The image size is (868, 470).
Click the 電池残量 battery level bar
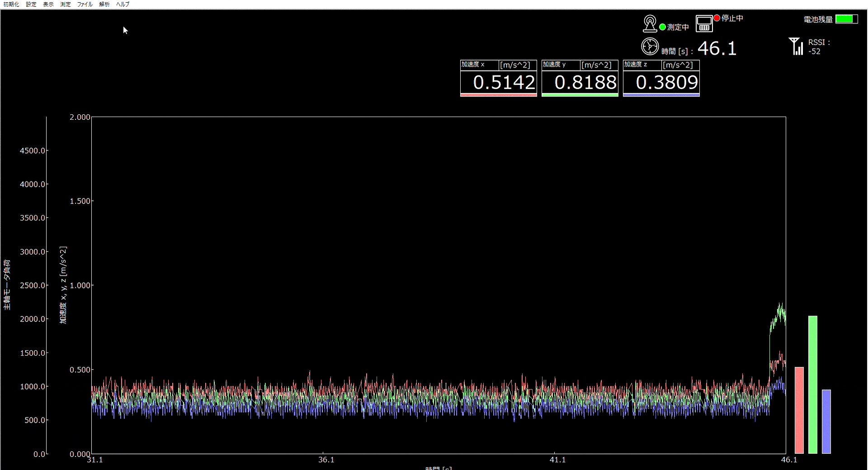[x=846, y=19]
